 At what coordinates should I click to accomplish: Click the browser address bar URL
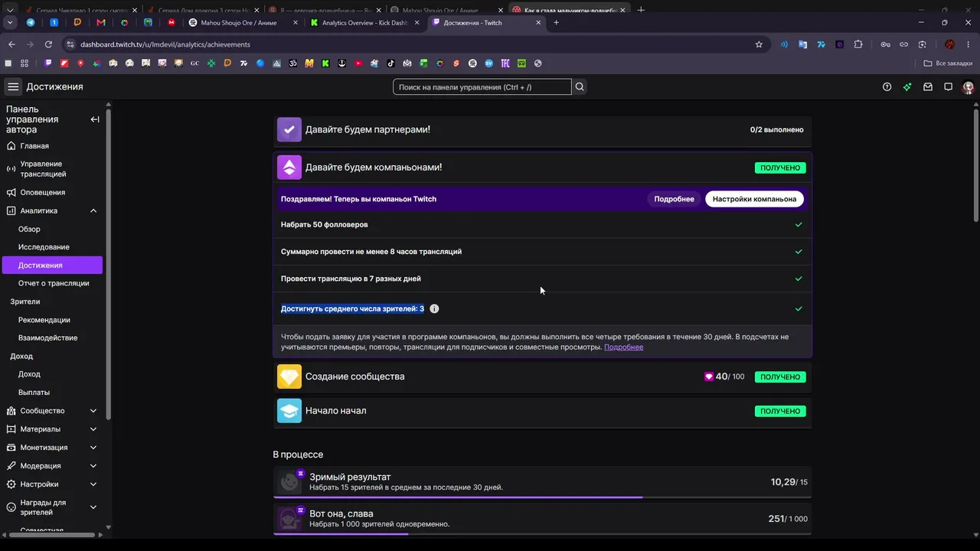(165, 44)
